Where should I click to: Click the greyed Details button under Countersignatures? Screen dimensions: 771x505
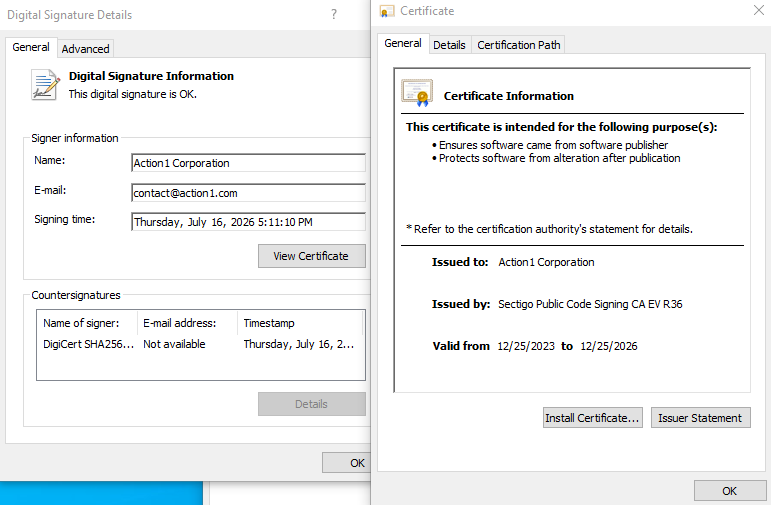click(312, 404)
